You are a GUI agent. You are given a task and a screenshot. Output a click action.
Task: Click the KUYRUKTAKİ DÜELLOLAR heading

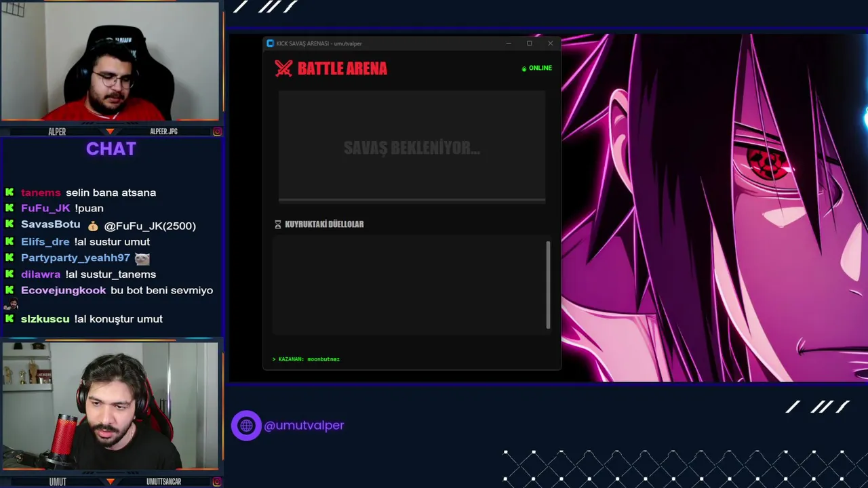pyautogui.click(x=324, y=224)
